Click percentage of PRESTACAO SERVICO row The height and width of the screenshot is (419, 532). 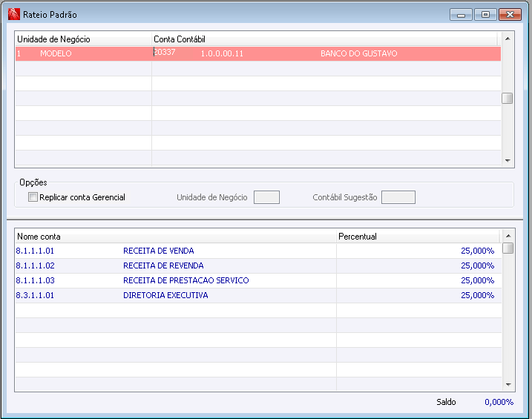click(x=477, y=280)
